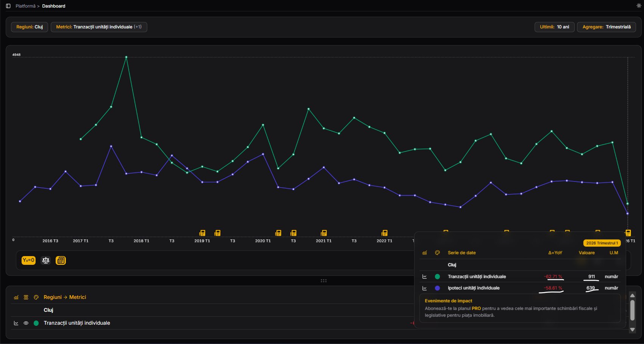Go to Platformă in the breadcrumb

pos(25,6)
